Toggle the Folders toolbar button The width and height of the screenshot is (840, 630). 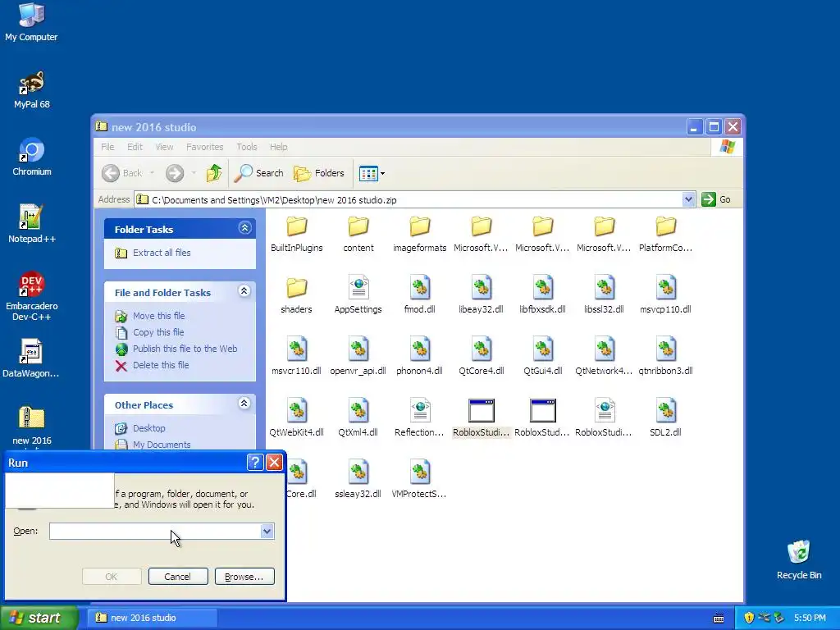pyautogui.click(x=319, y=173)
